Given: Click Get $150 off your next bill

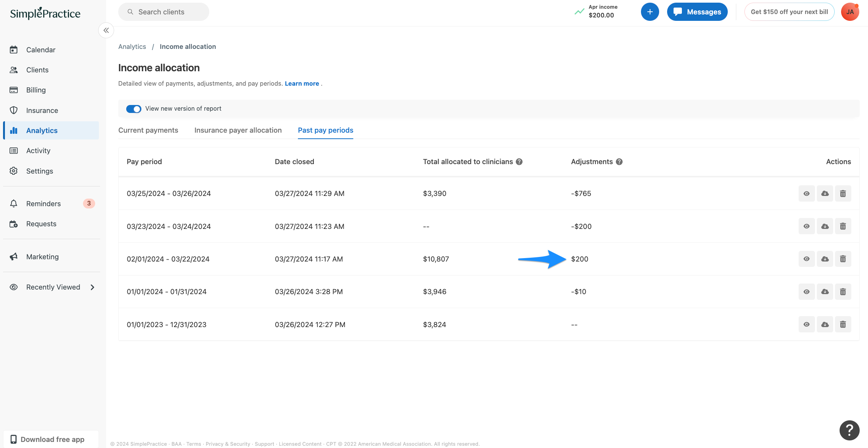Looking at the screenshot, I should click(789, 12).
